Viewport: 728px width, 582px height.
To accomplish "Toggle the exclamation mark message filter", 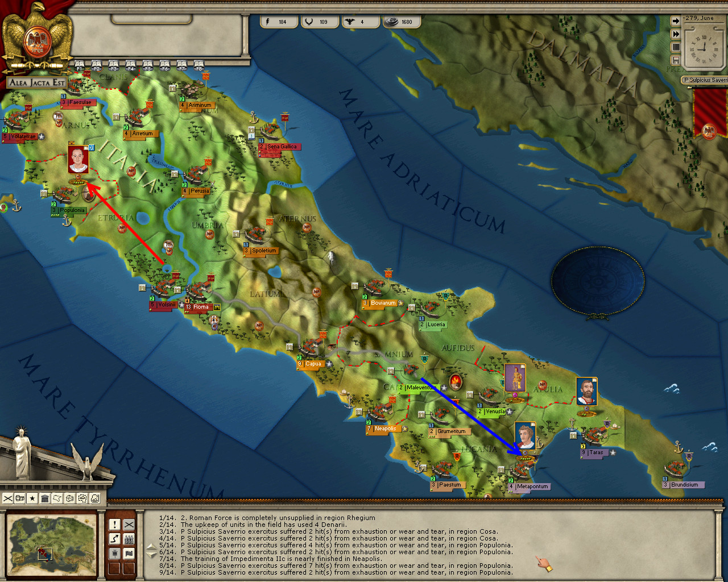I will click(114, 525).
